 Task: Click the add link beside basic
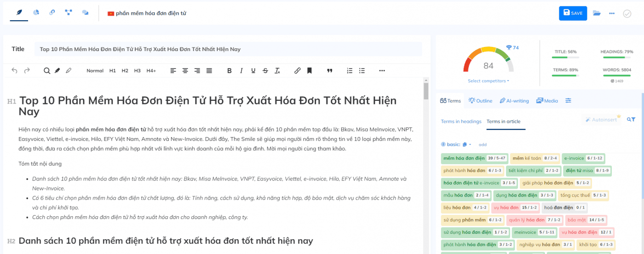tap(483, 144)
